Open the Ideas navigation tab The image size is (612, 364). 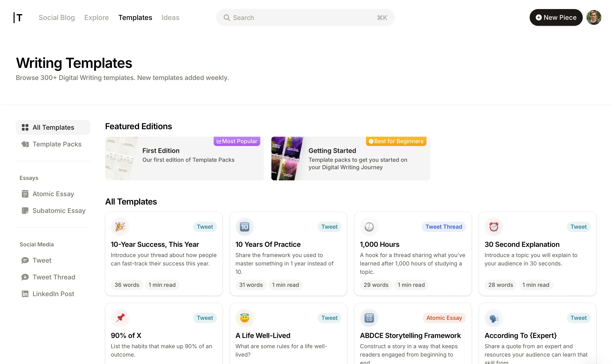[x=170, y=18]
